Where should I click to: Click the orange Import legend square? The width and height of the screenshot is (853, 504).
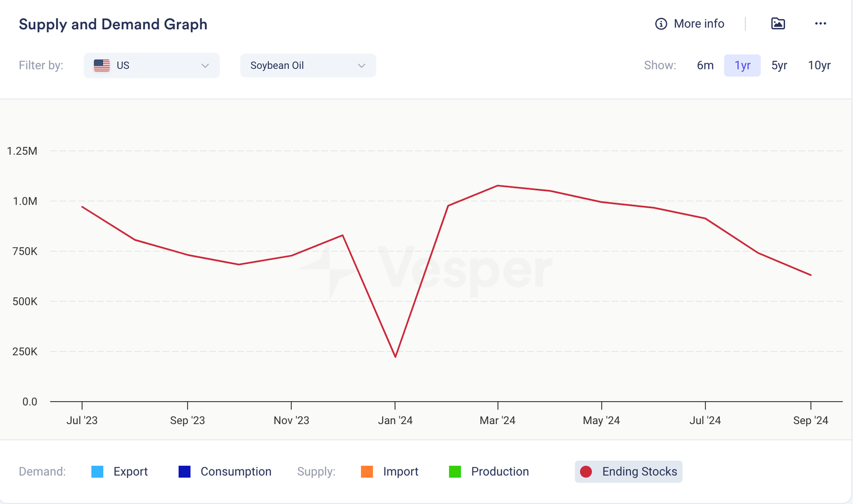[367, 472]
